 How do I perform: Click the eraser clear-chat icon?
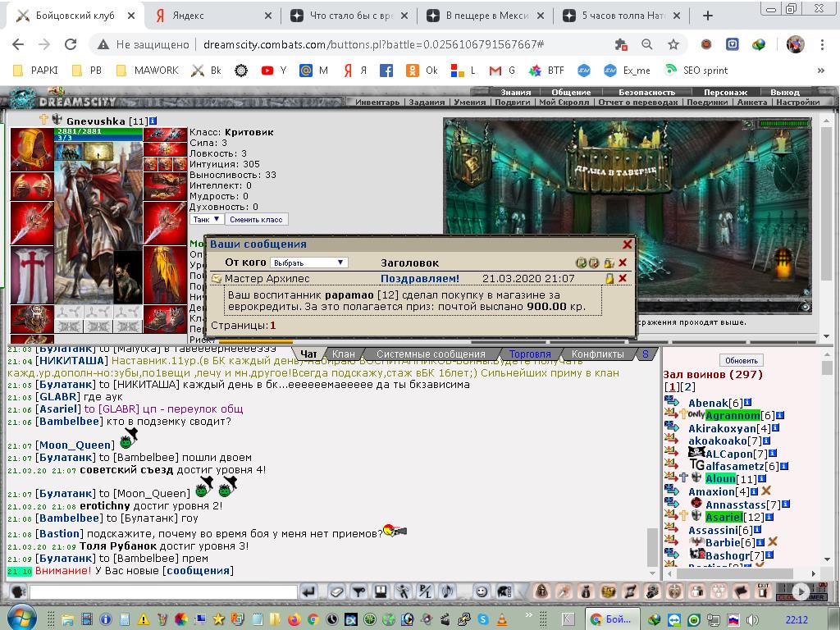336,592
